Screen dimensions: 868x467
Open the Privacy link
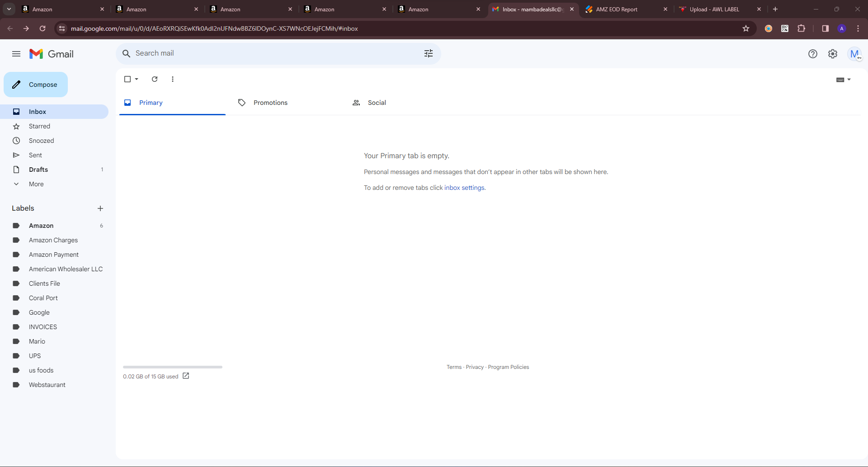[475, 367]
